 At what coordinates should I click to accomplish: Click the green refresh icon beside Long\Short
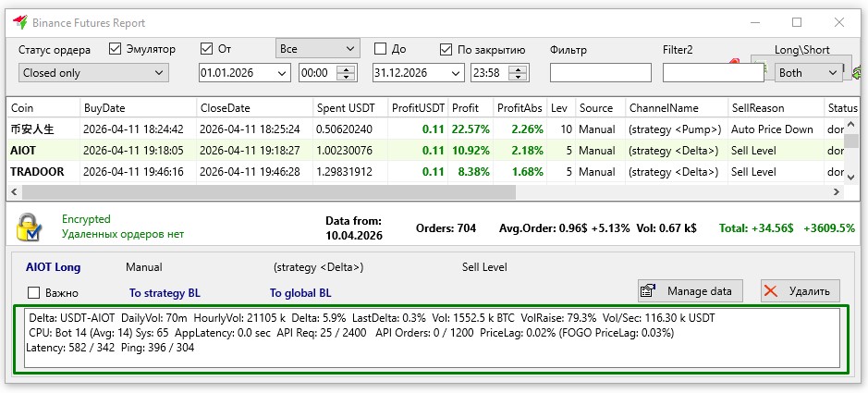(x=858, y=71)
